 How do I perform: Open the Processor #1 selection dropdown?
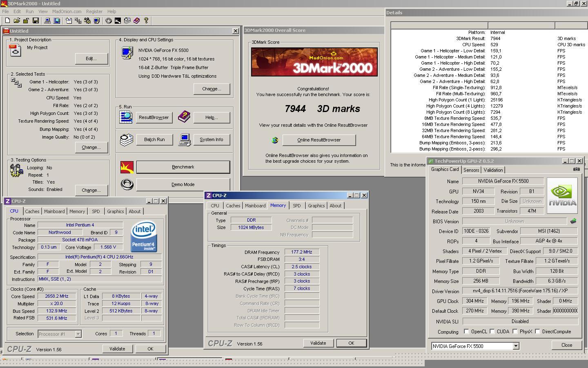(78, 334)
